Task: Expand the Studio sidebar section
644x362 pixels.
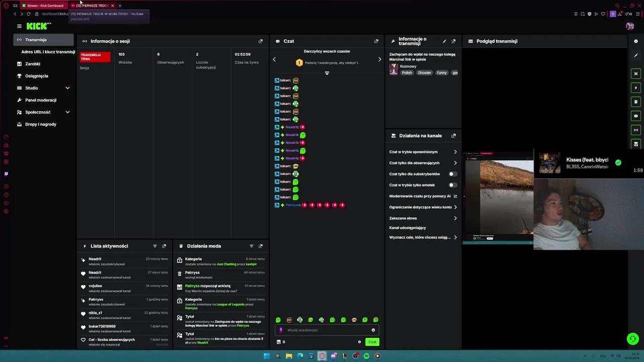Action: 67,88
